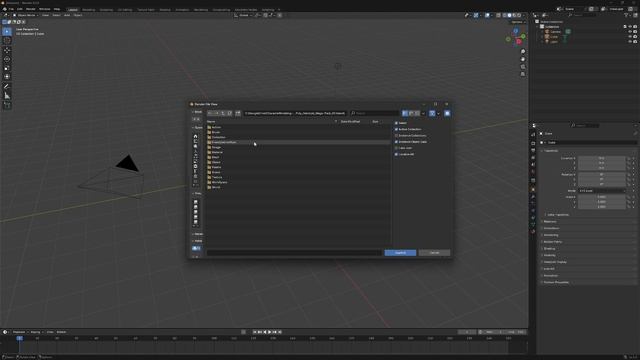This screenshot has width=640, height=360.
Task: Click the Append button
Action: click(x=400, y=253)
